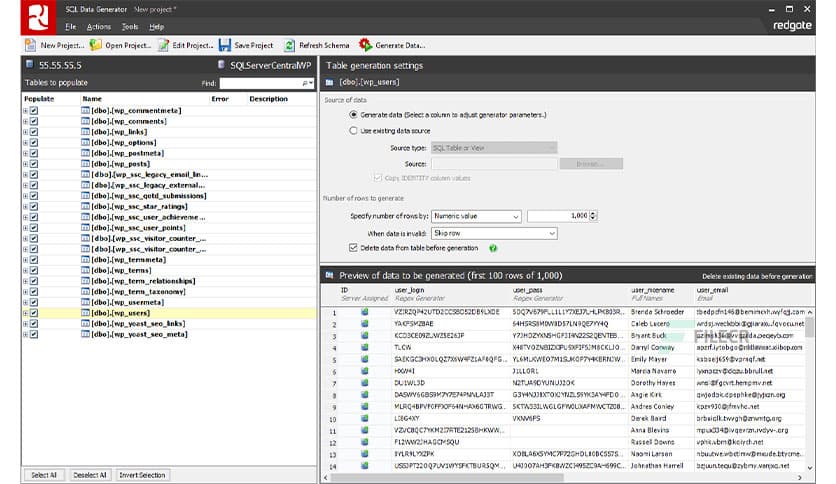Click the Invert Selection button
This screenshot has height=484, width=836.
pyautogui.click(x=142, y=475)
